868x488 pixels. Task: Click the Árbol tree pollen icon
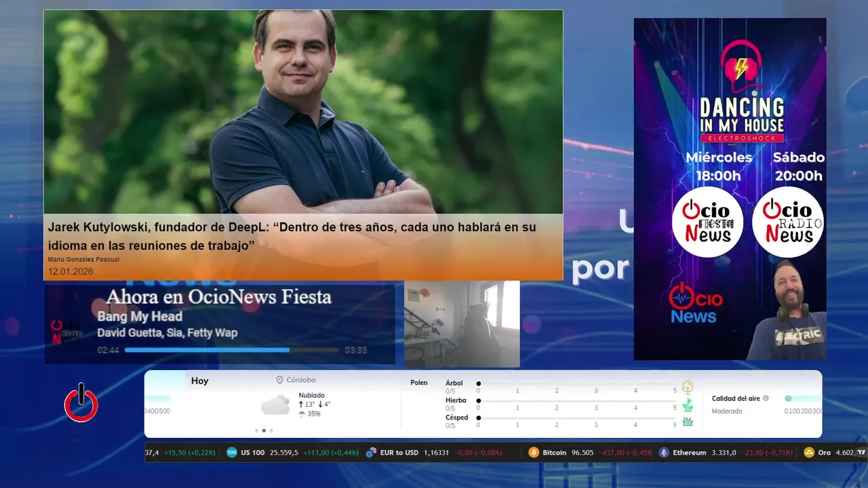[688, 387]
